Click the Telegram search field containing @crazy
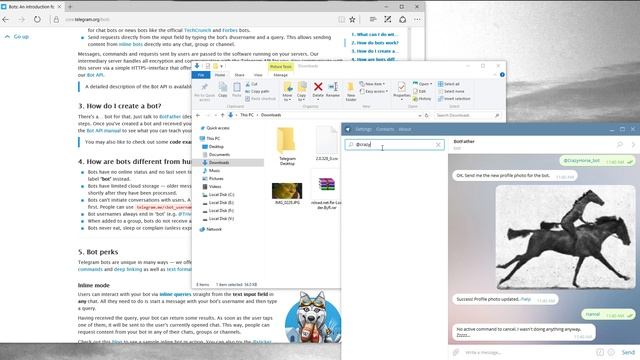This screenshot has width=640, height=360. click(394, 144)
